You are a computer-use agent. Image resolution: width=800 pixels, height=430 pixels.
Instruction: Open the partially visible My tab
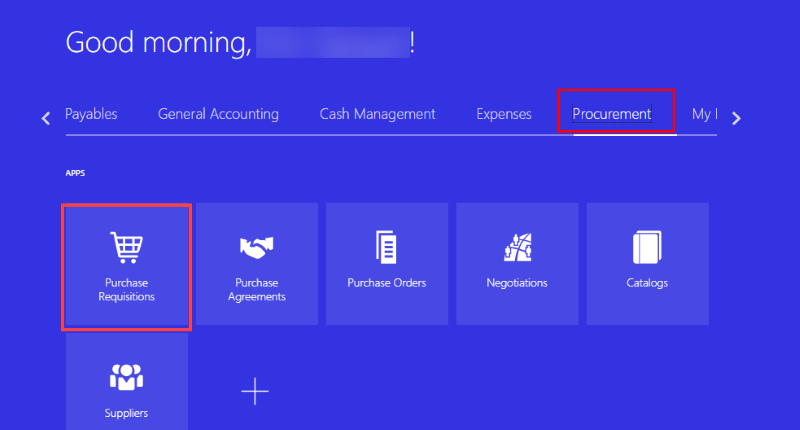[x=705, y=114]
